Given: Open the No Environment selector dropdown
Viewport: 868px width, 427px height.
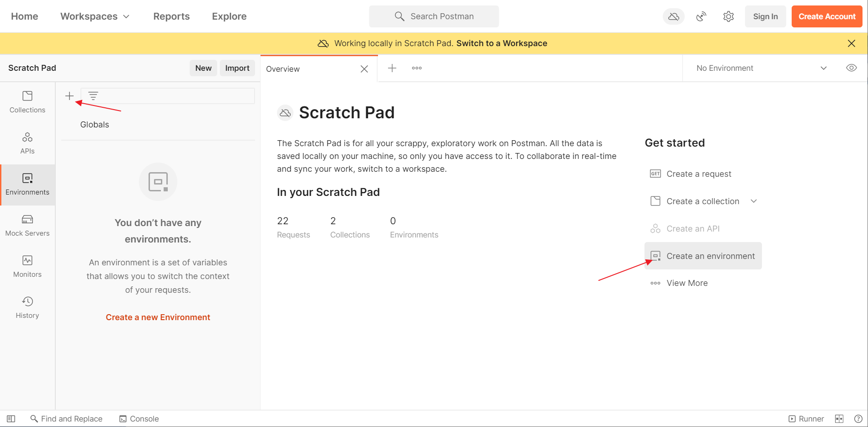Looking at the screenshot, I should 761,68.
